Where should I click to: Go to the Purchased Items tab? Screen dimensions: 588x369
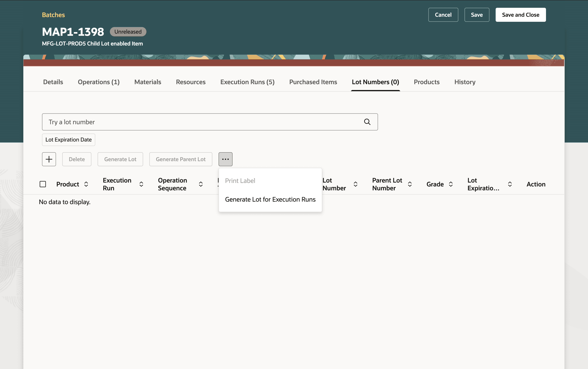click(x=313, y=82)
